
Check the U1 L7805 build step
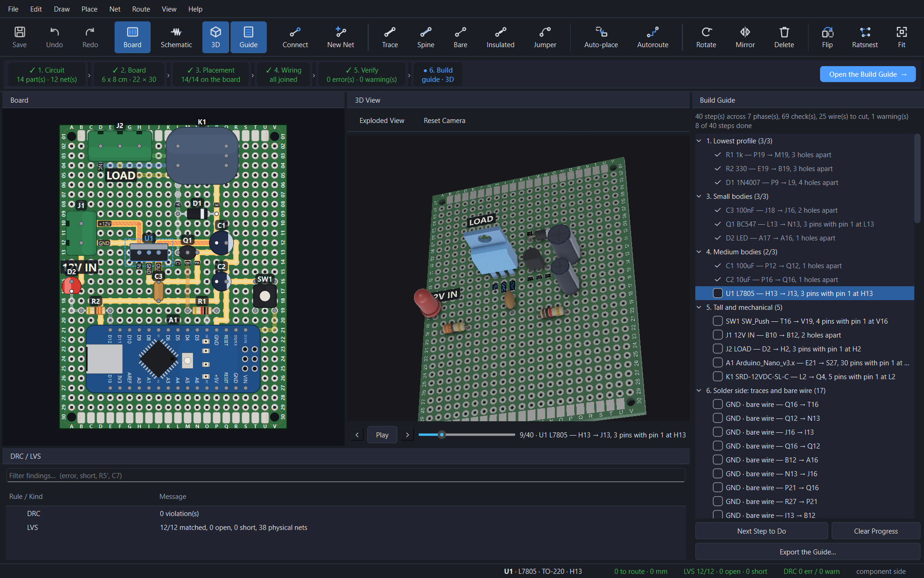pyautogui.click(x=717, y=293)
